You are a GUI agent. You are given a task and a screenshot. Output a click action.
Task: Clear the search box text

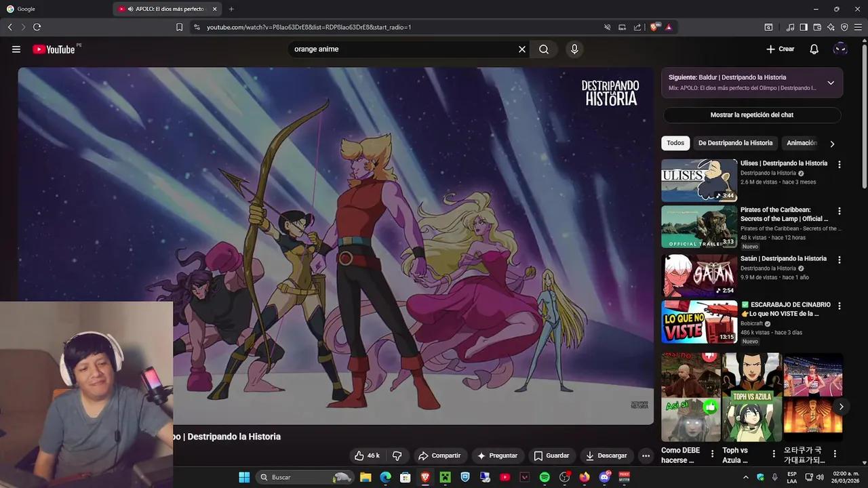point(522,49)
